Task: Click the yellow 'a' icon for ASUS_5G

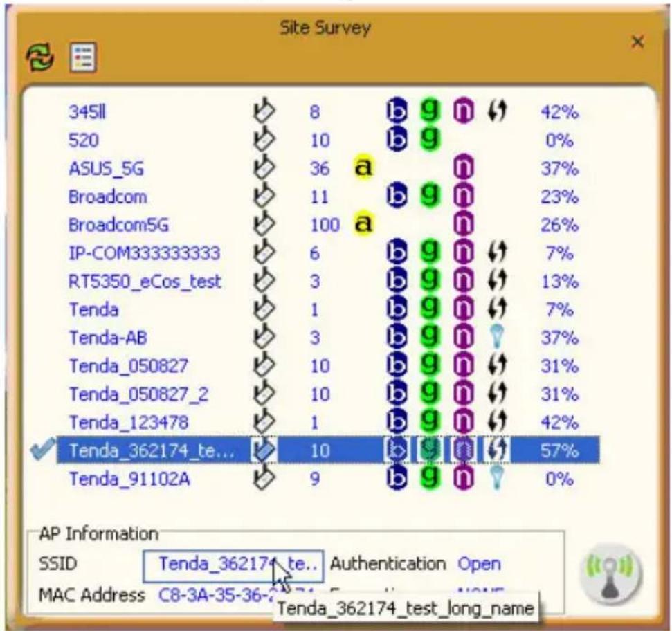Action: (x=363, y=167)
